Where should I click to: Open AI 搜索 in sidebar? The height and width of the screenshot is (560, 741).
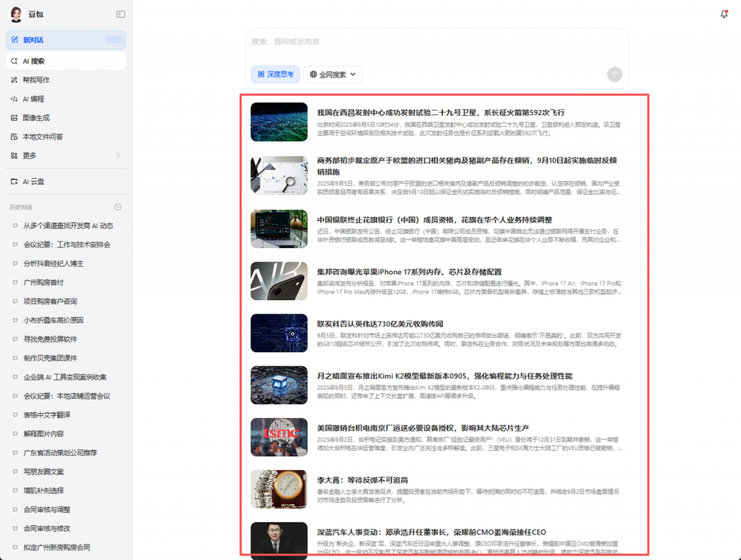pyautogui.click(x=66, y=61)
